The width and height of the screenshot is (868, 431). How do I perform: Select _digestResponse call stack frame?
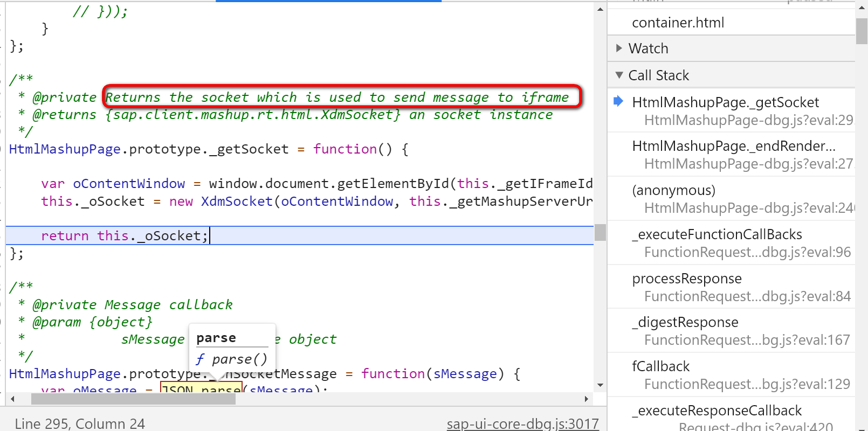point(731,331)
